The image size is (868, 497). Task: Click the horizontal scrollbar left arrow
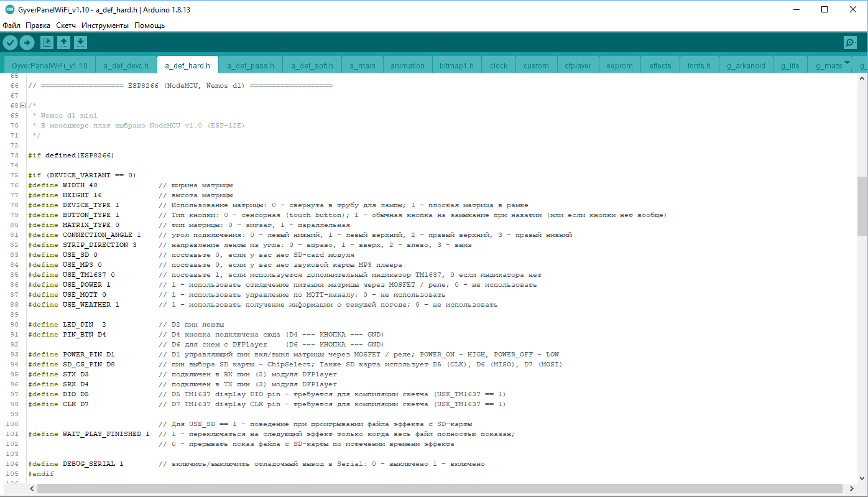32,488
